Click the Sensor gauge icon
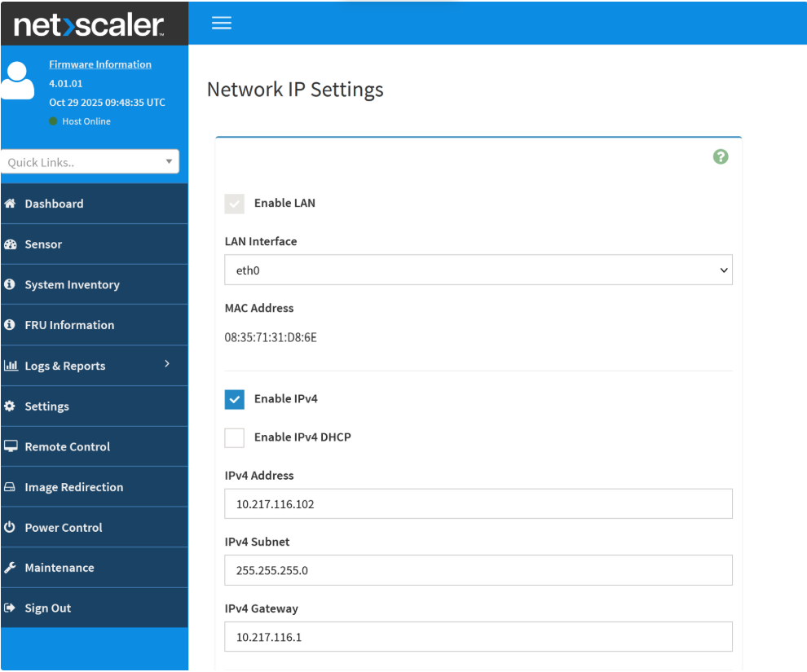This screenshot has width=807, height=672. tap(11, 244)
